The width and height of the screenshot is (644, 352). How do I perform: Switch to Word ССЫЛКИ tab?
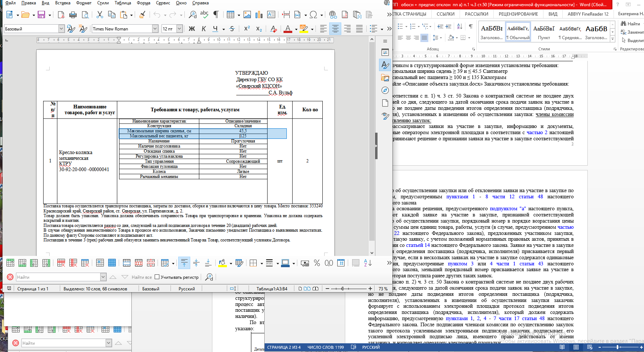click(445, 14)
